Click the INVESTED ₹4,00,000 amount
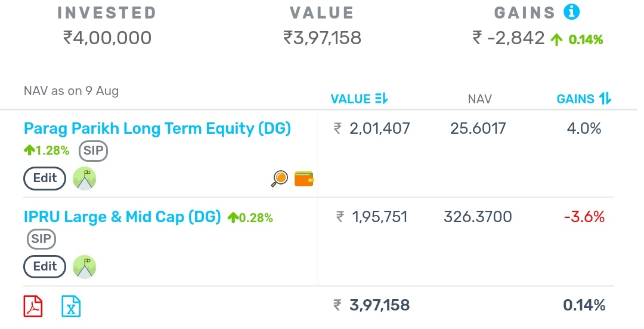The image size is (644, 329). (x=107, y=38)
